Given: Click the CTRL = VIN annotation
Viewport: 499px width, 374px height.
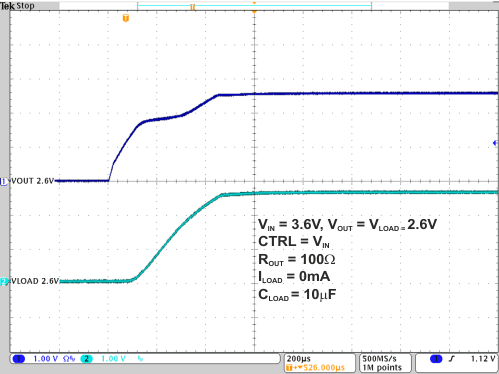Looking at the screenshot, I should tap(294, 242).
